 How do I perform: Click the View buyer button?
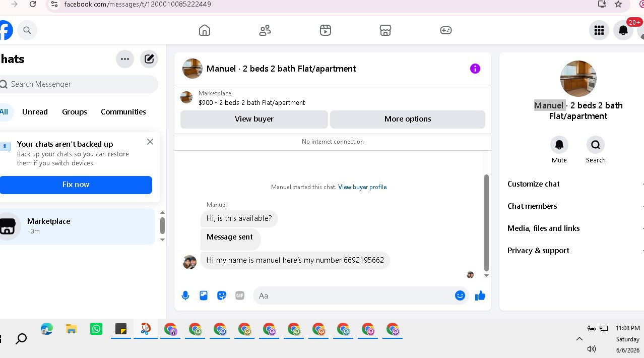pyautogui.click(x=254, y=119)
